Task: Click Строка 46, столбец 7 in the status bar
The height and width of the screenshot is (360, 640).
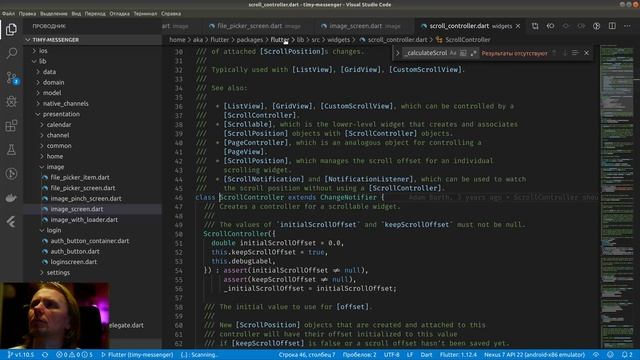Action: (x=307, y=355)
